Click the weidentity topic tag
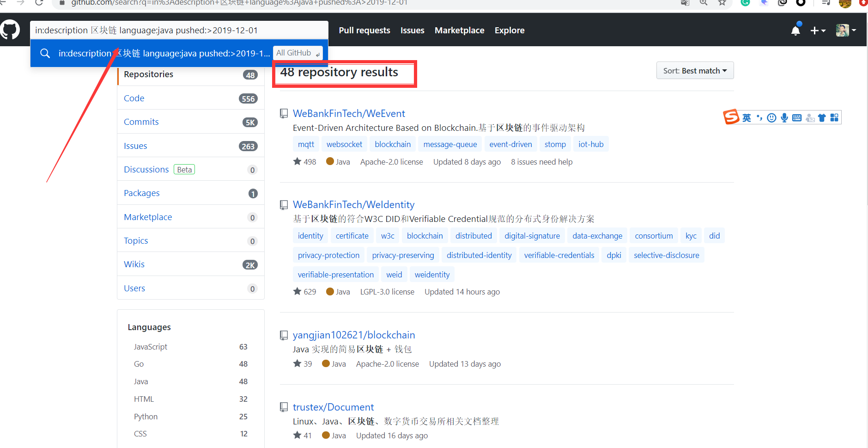 (432, 275)
